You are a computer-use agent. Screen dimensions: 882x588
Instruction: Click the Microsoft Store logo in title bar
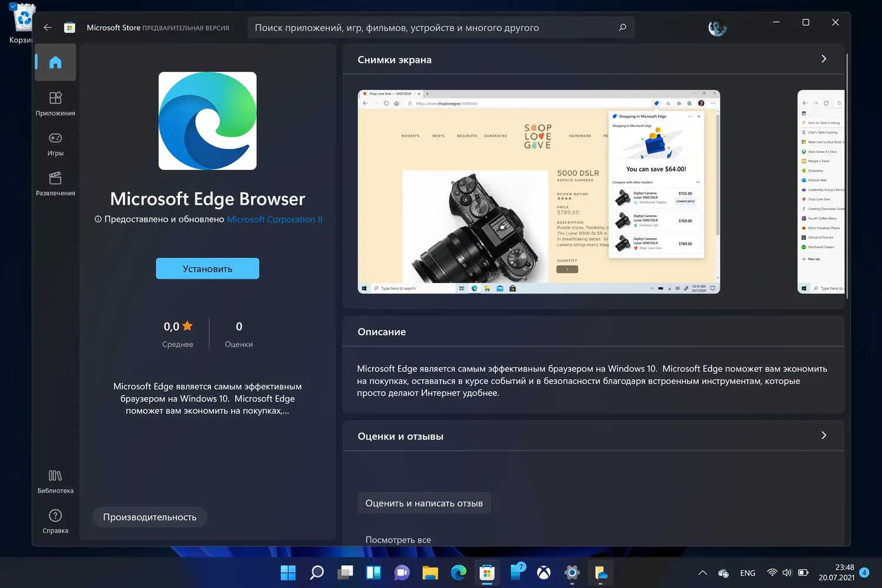click(69, 28)
